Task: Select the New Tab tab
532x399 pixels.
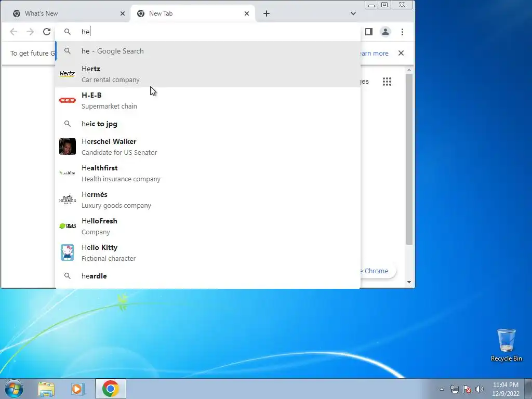Action: point(193,14)
